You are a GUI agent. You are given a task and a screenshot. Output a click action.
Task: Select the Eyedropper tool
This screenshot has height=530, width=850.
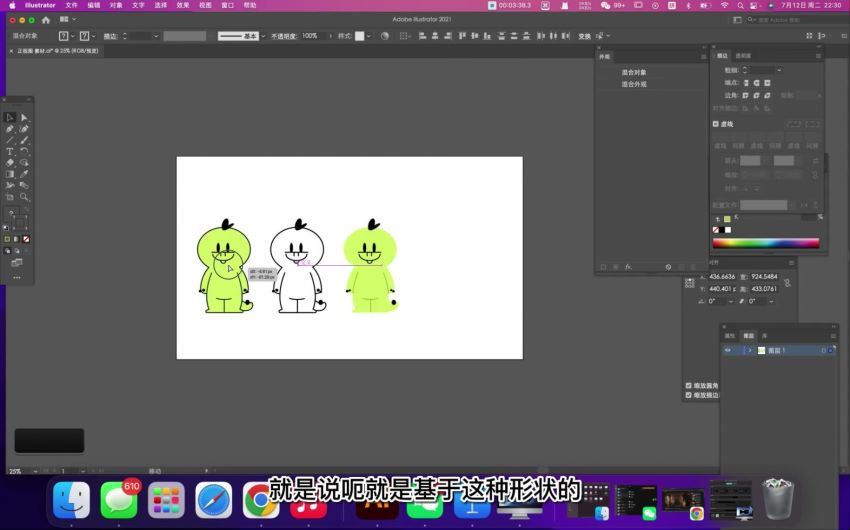[x=24, y=174]
